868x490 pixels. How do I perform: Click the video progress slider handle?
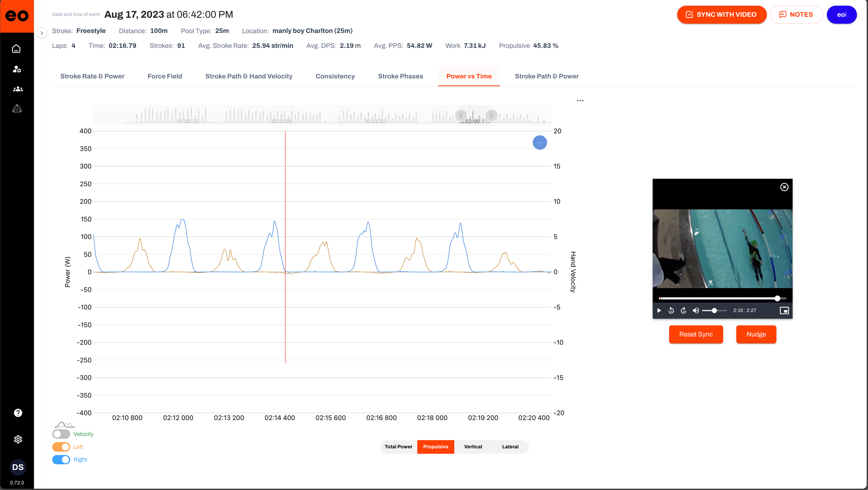pos(777,299)
